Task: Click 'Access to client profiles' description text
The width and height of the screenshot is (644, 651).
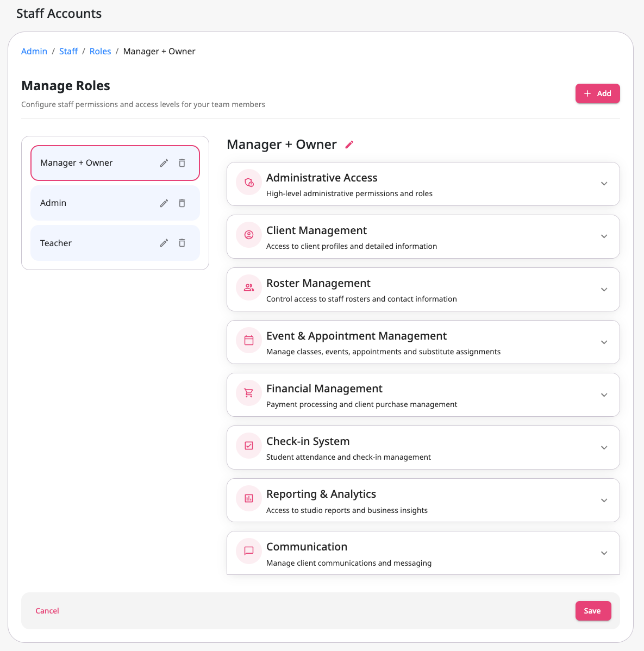Action: [x=351, y=246]
